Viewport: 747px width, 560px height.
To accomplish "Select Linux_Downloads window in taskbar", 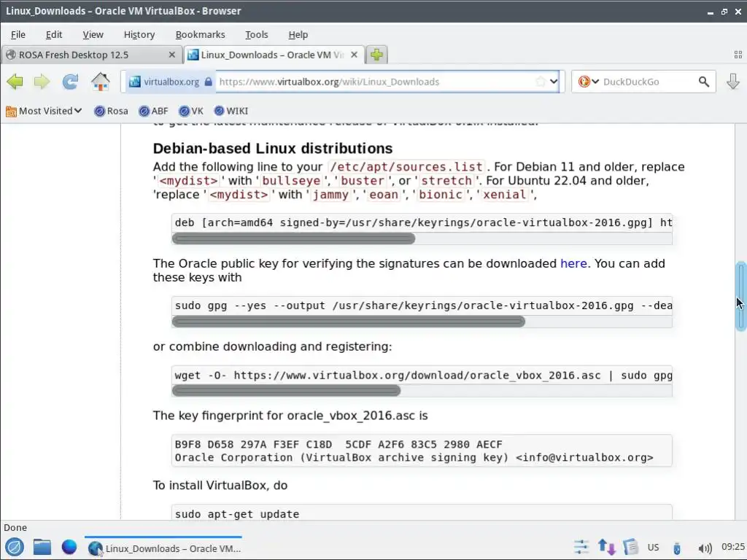I will [x=163, y=548].
